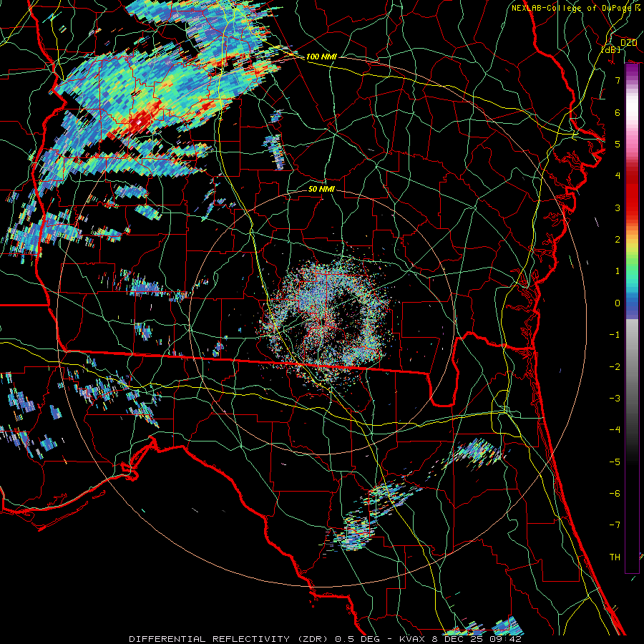This screenshot has height=644, width=644.
Task: Click the "[dB]" unit label
Action: tap(611, 49)
